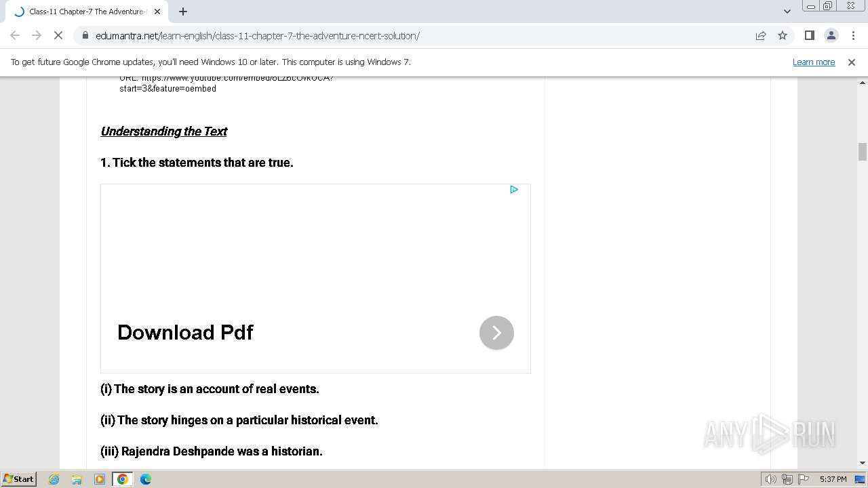Expand tab search dropdown arrow

787,12
